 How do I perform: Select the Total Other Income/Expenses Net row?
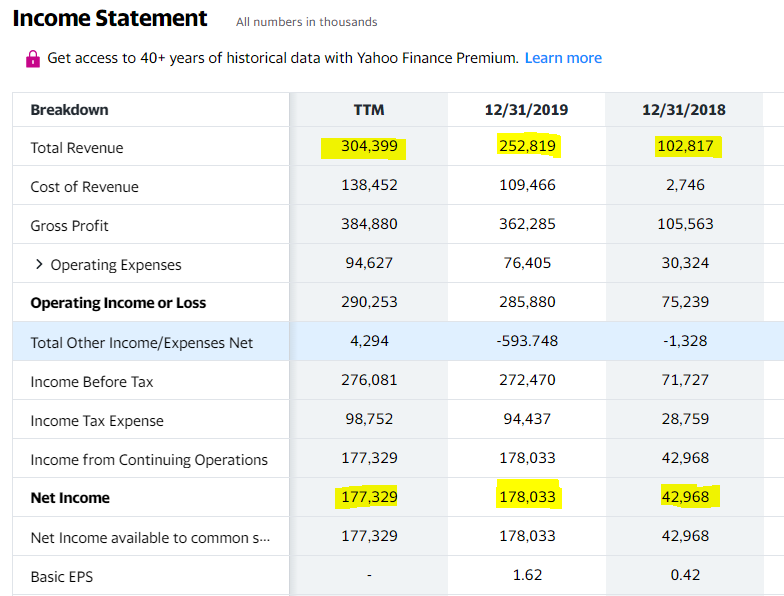pos(142,343)
